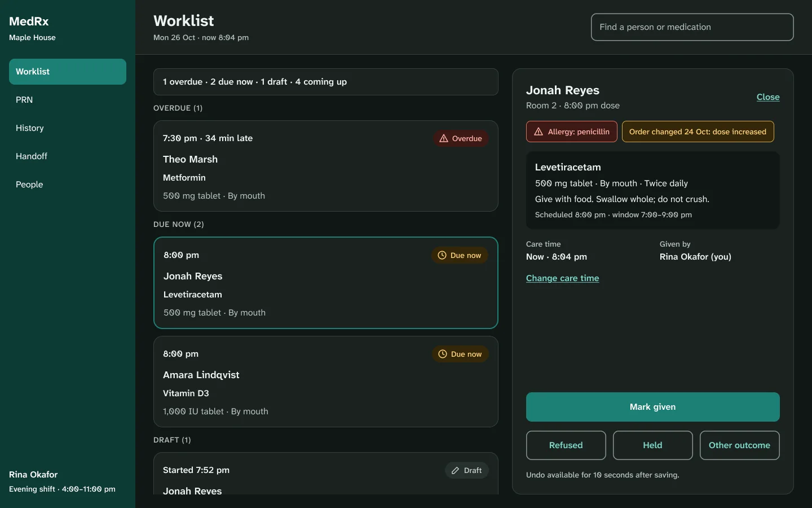Click the Change care time link

(x=563, y=278)
